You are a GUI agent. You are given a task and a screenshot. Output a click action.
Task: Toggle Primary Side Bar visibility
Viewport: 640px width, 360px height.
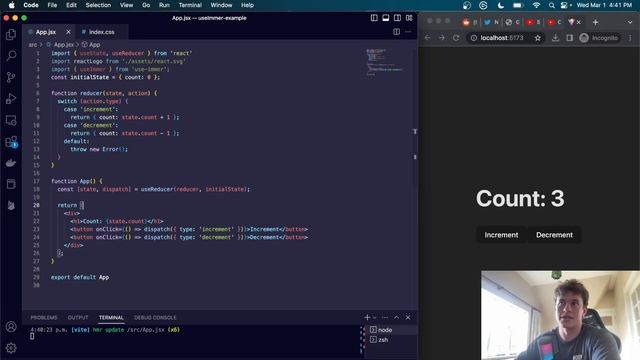pyautogui.click(x=374, y=18)
